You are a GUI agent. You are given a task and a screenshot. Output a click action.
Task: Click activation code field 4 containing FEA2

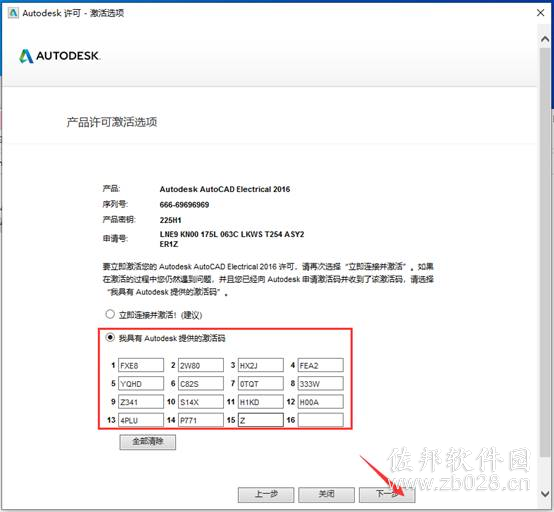point(320,365)
